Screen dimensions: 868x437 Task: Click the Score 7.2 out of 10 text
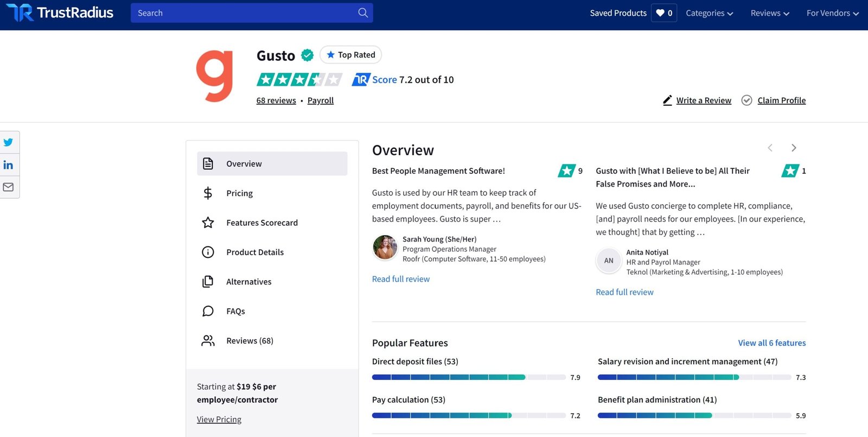point(413,80)
